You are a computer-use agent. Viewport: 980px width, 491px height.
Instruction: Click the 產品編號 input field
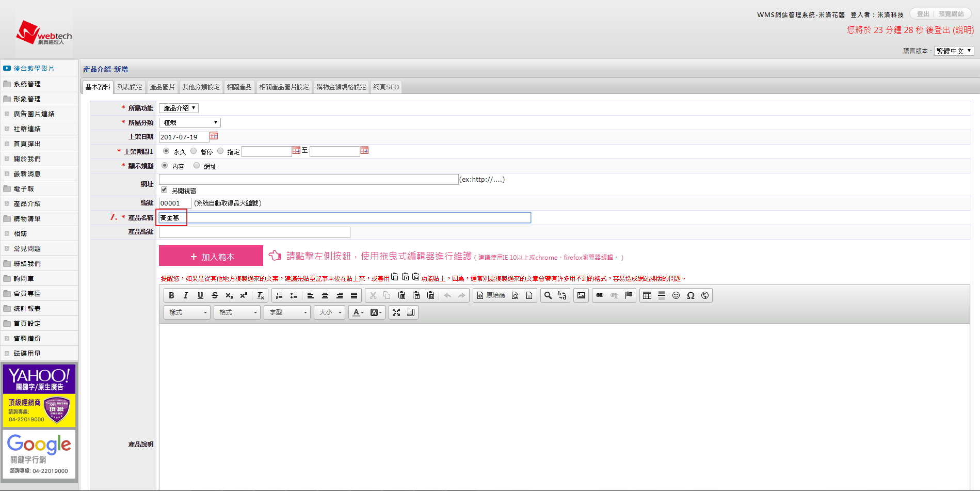(254, 232)
